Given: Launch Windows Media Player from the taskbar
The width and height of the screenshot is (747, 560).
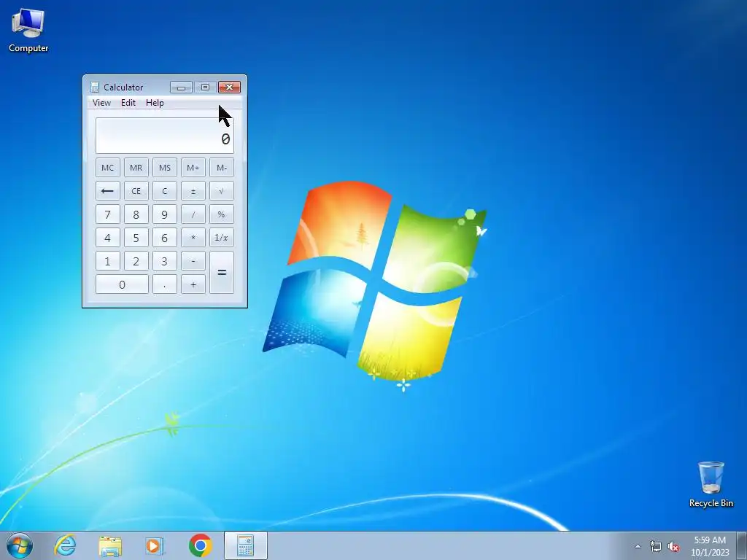Looking at the screenshot, I should 155,545.
